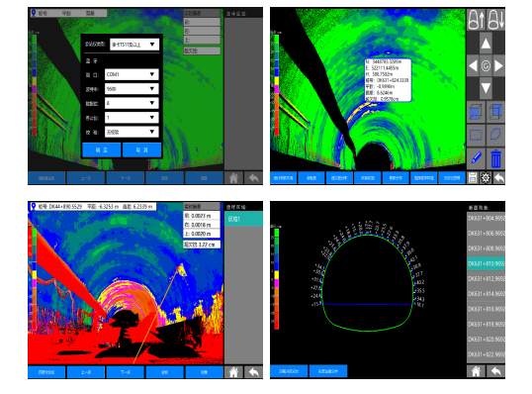
Task: Open the parity check dropdown at bottom
Action: tap(132, 132)
